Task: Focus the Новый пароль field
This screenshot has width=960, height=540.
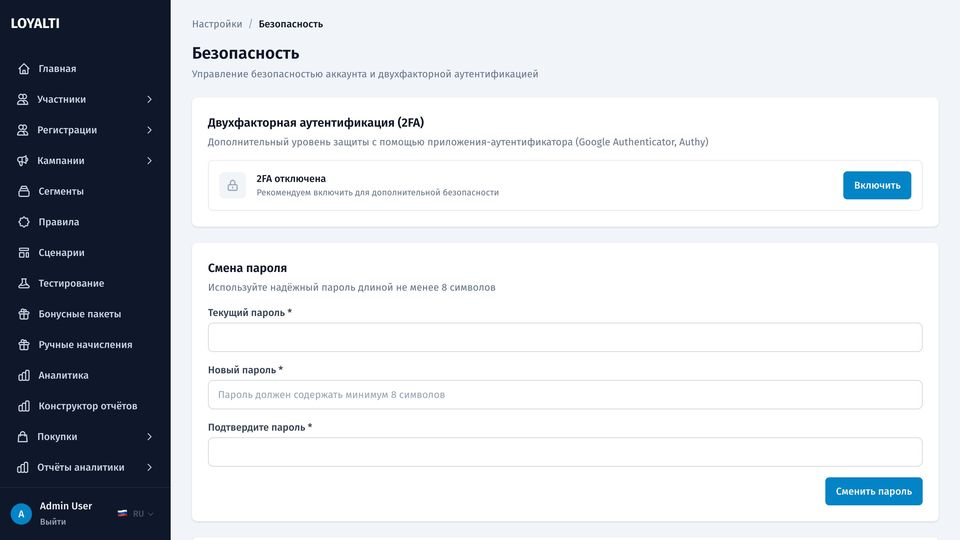Action: pyautogui.click(x=565, y=395)
